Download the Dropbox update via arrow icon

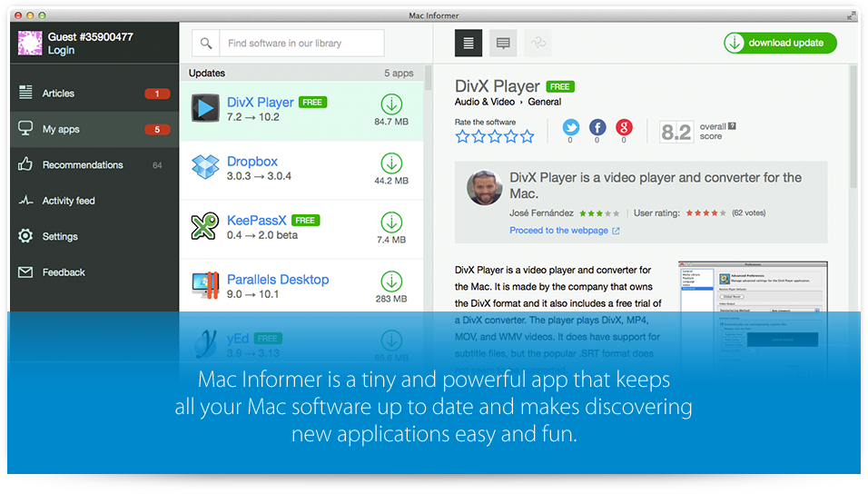(x=391, y=163)
